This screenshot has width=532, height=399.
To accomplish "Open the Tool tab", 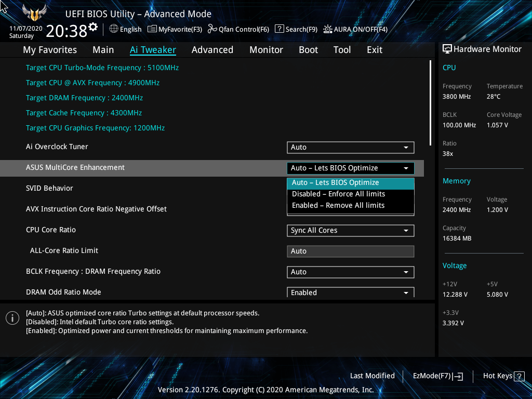I will (342, 50).
